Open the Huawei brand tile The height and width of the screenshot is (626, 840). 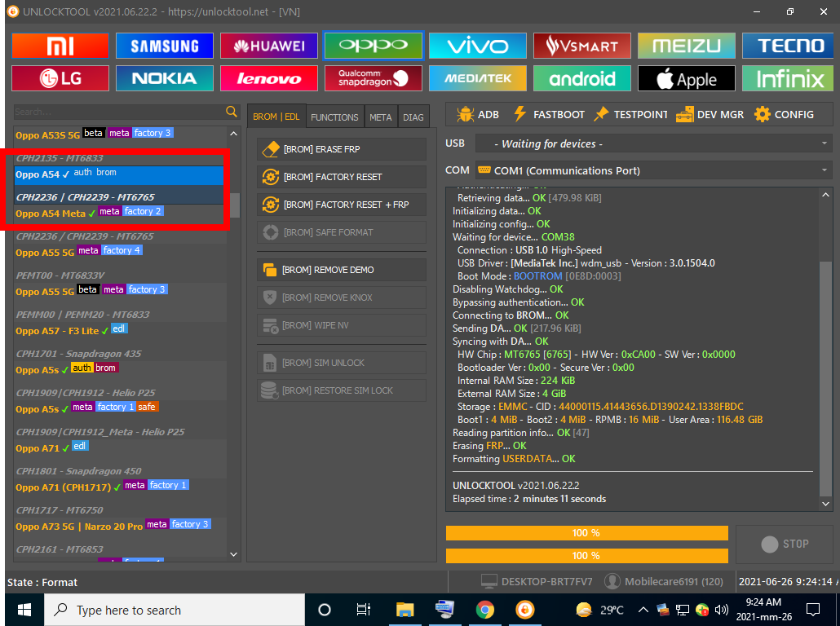coord(269,46)
